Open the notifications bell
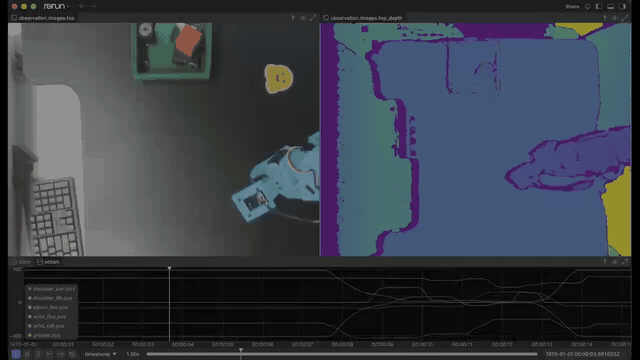Image resolution: width=640 pixels, height=360 pixels. (x=587, y=7)
